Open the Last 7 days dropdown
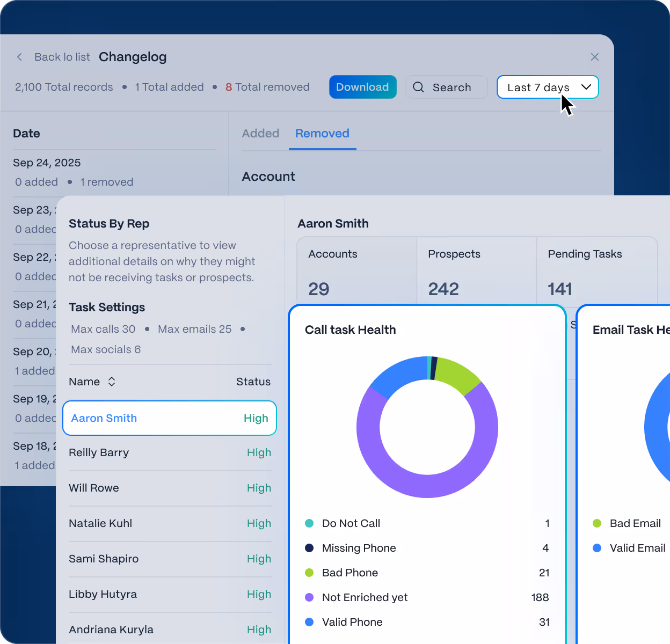This screenshot has height=644, width=670. click(x=548, y=87)
